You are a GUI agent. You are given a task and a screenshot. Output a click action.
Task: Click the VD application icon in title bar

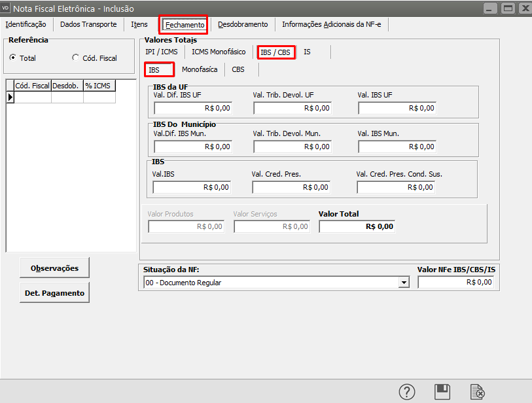click(7, 9)
